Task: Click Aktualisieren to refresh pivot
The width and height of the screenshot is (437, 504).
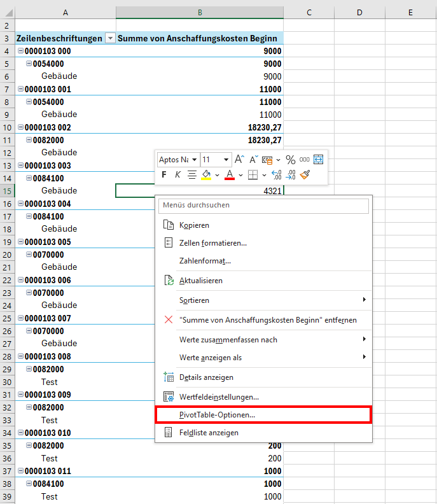Action: (263, 280)
